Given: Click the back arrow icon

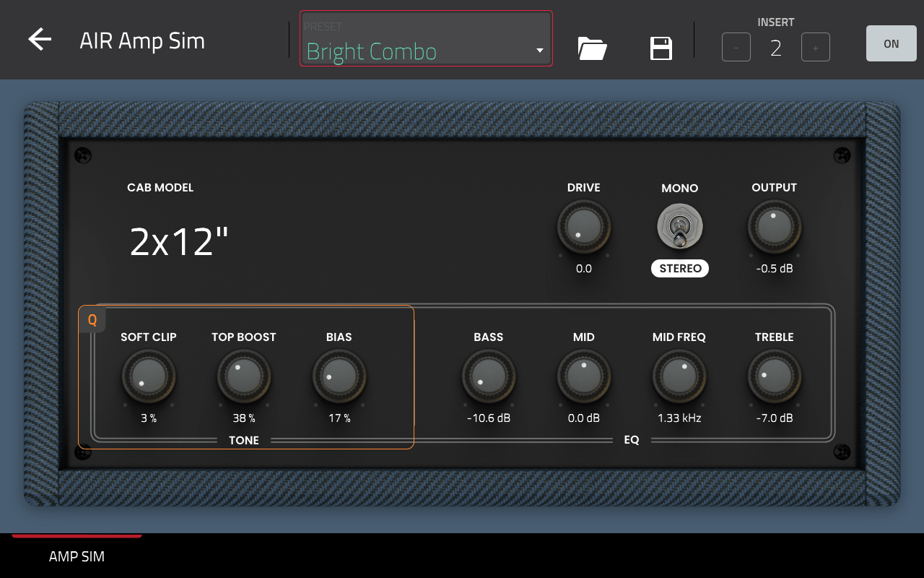Looking at the screenshot, I should point(40,40).
